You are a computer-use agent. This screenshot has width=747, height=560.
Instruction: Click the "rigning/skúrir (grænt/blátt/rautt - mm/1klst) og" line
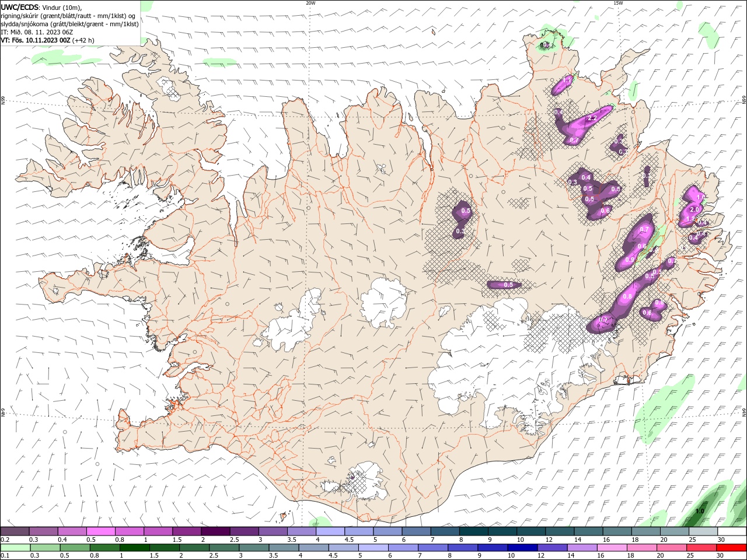tap(68, 16)
